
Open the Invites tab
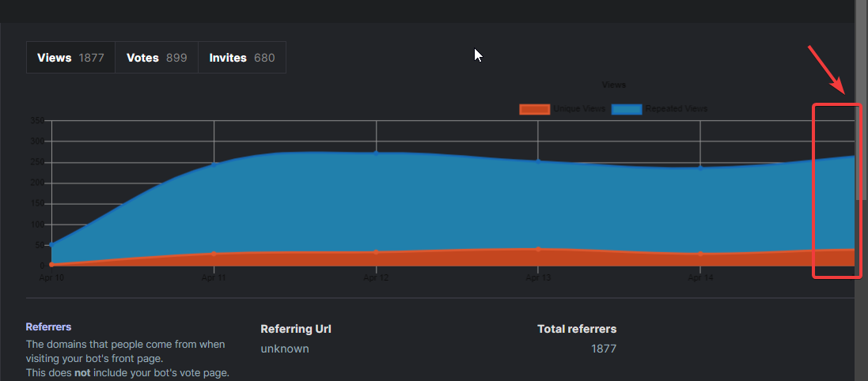[242, 58]
